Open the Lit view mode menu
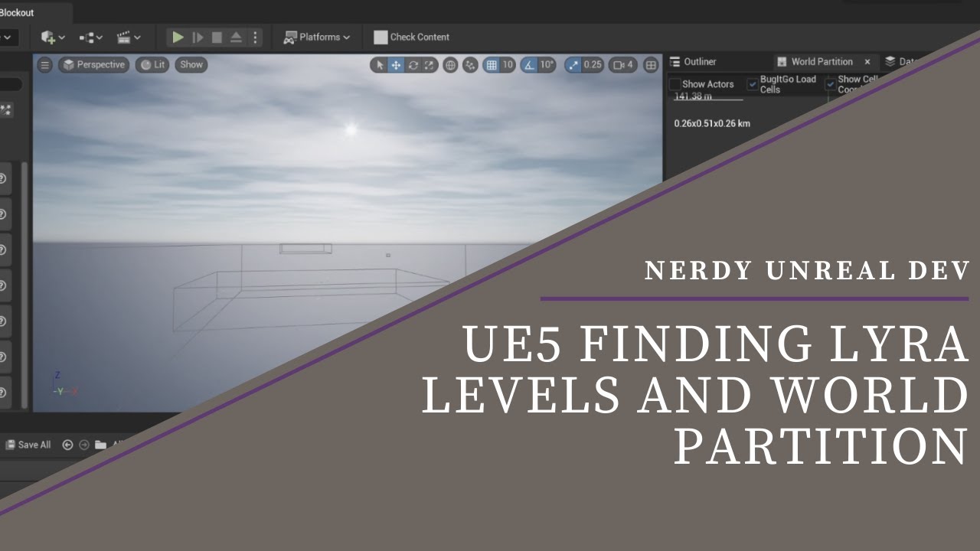980x551 pixels. tap(152, 65)
